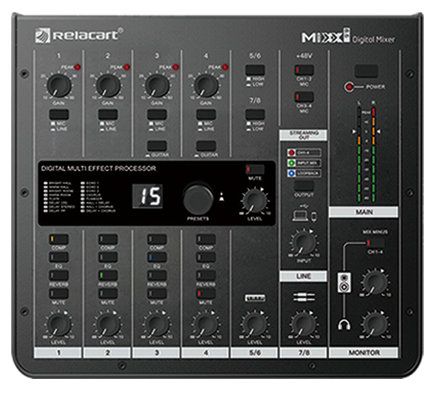Toggle the MIX MINUS CH1-4 button
The image size is (431, 403).
375,243
